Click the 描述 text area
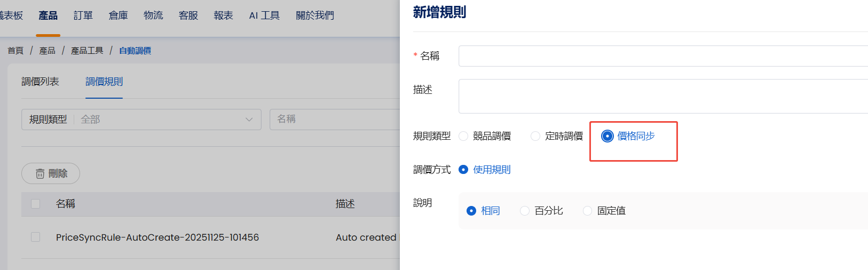Viewport: 868px width, 270px height. 662,97
